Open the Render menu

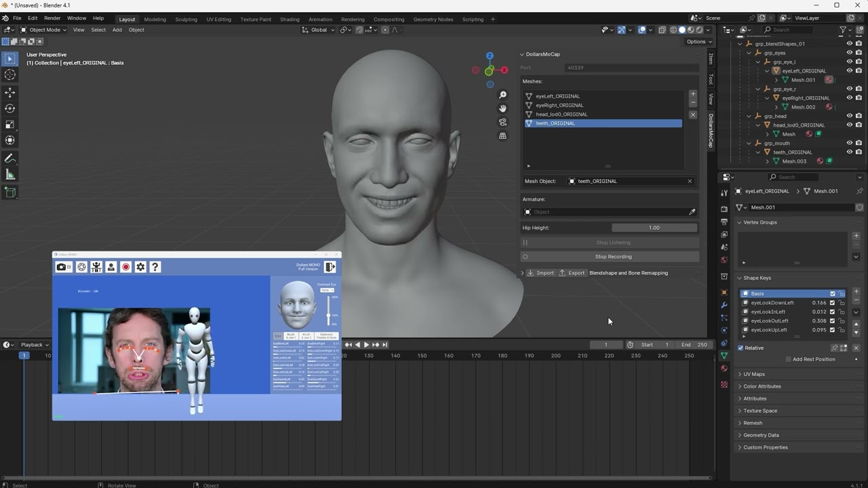click(52, 18)
